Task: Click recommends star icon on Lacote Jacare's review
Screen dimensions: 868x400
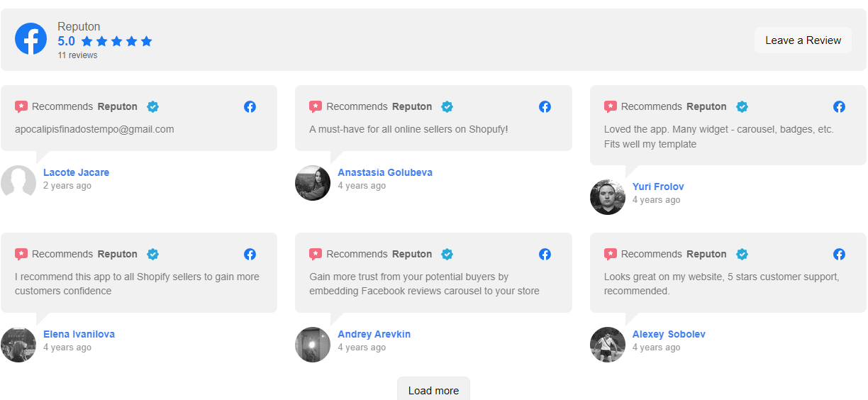Action: click(x=21, y=106)
